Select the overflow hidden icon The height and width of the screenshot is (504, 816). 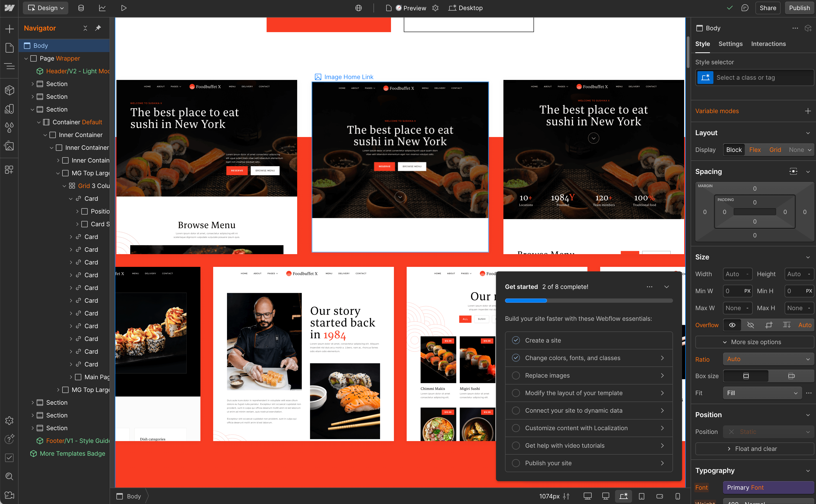click(x=750, y=324)
